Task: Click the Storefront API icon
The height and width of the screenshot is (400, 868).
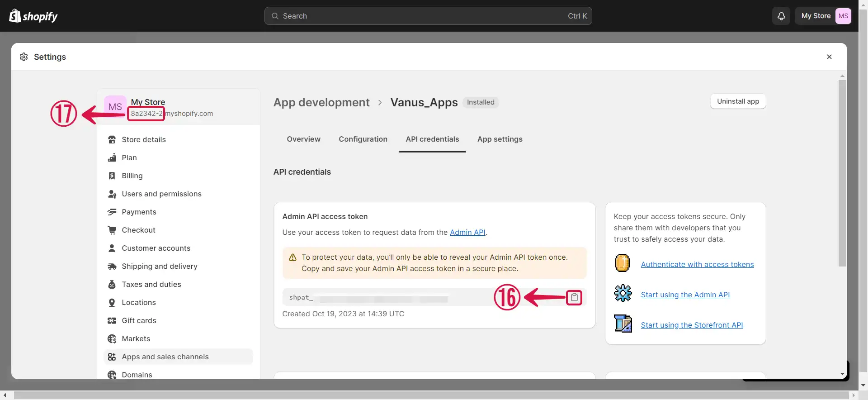Action: 623,324
